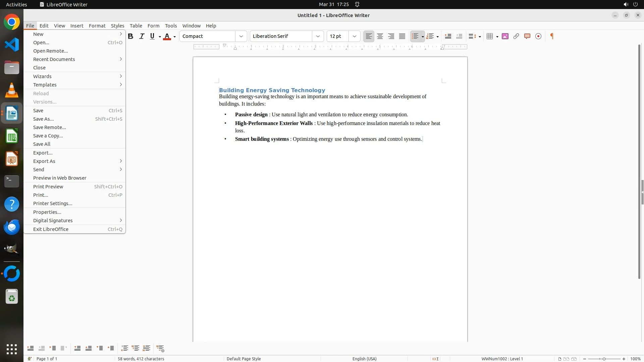
Task: Click the Insert Image icon
Action: click(505, 36)
